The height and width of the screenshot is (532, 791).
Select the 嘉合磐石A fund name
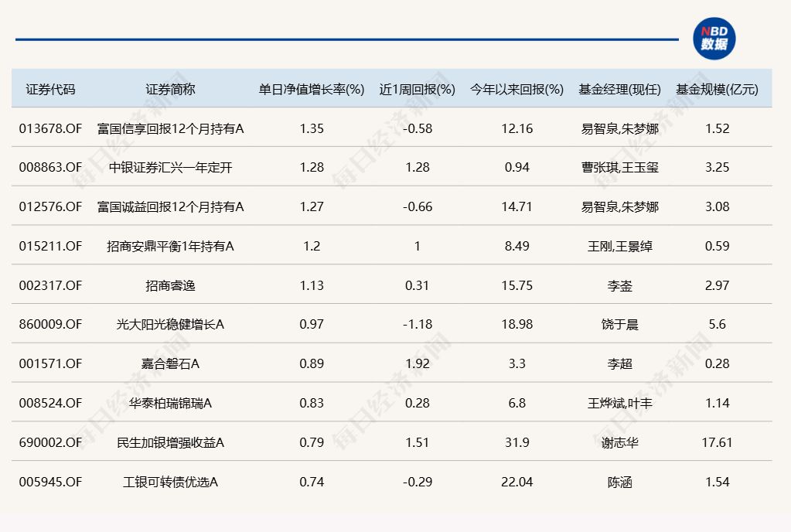[170, 364]
